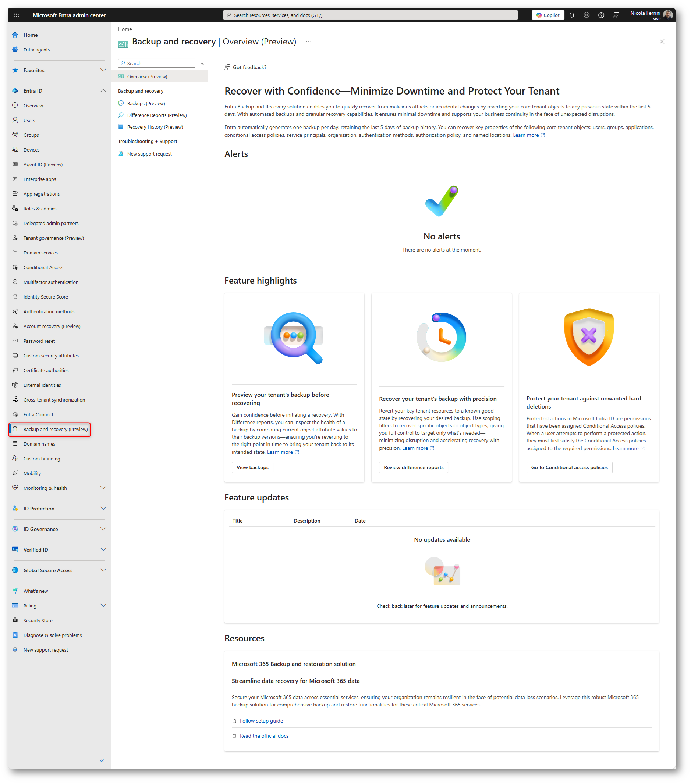Click the feedback person icon in header
Screen dimensions: 691x784
click(616, 15)
